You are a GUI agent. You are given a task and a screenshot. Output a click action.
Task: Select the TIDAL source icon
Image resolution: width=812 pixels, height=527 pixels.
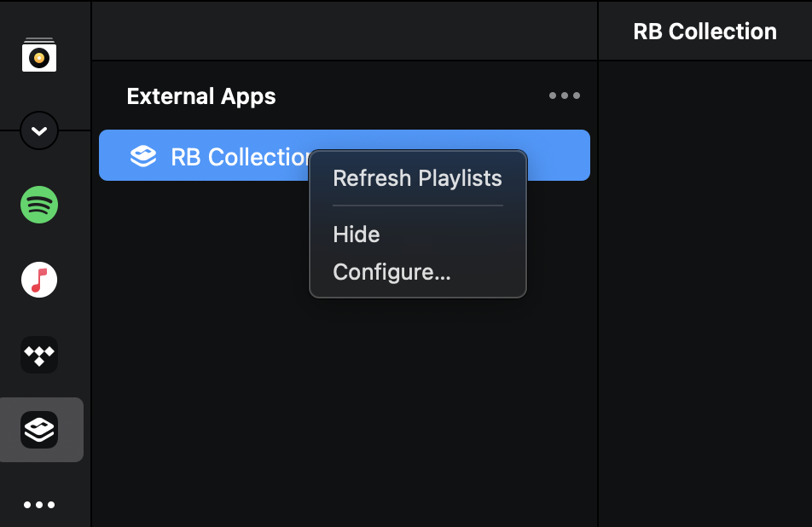(39, 355)
